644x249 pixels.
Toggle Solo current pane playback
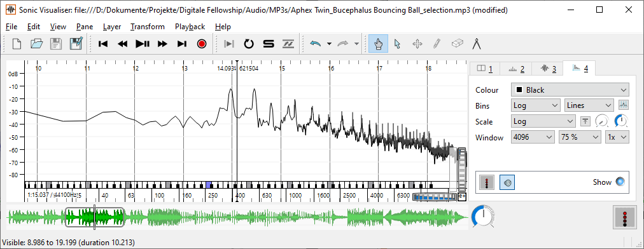269,44
